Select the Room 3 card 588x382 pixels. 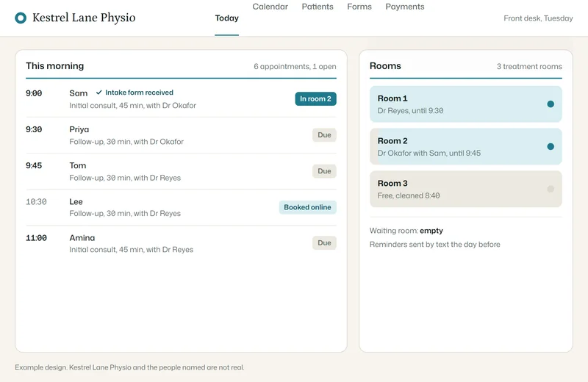(x=466, y=189)
